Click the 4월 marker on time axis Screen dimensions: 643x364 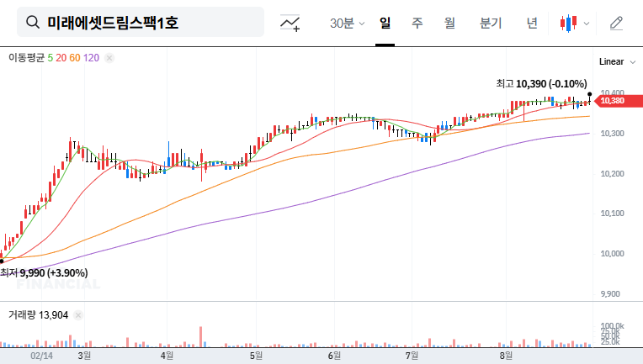(167, 356)
